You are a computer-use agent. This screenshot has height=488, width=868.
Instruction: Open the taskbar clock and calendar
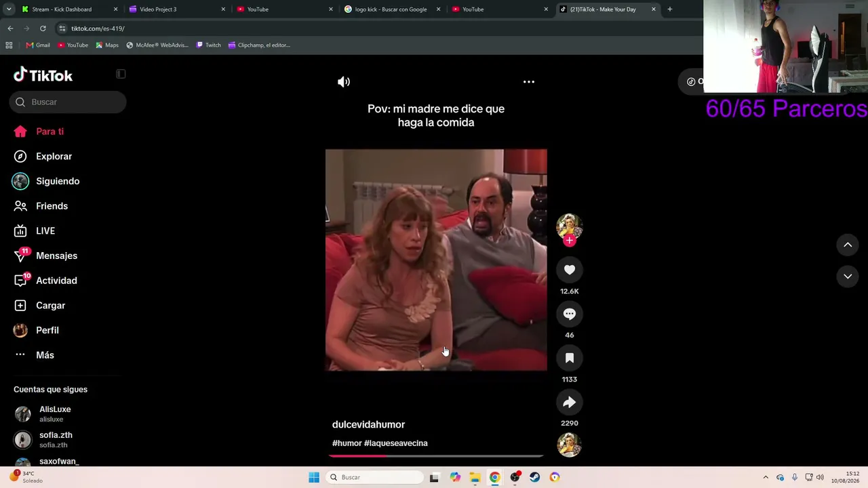846,477
